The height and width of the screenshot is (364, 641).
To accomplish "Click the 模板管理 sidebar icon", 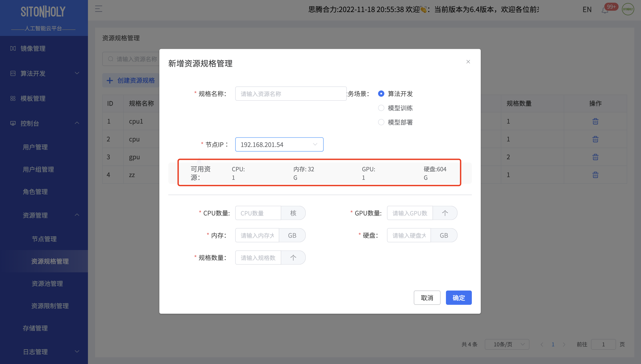I will [x=13, y=98].
